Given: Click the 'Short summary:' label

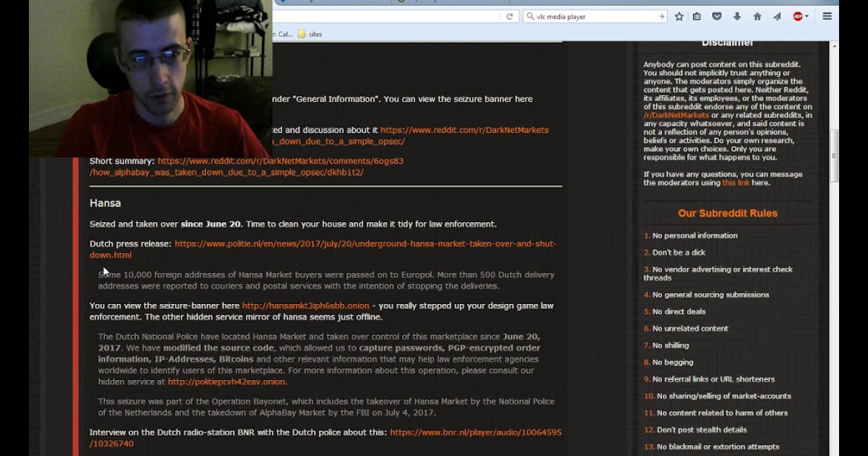Looking at the screenshot, I should click(x=122, y=161).
